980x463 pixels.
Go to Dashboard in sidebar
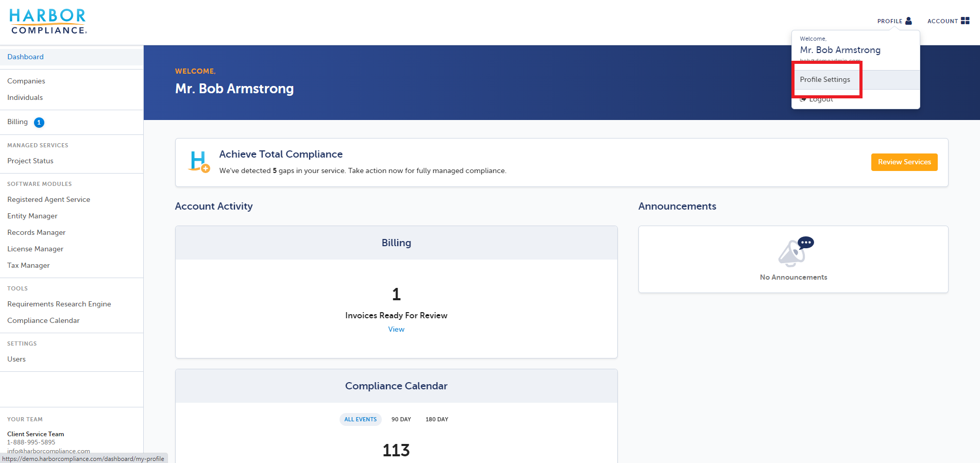click(x=25, y=57)
